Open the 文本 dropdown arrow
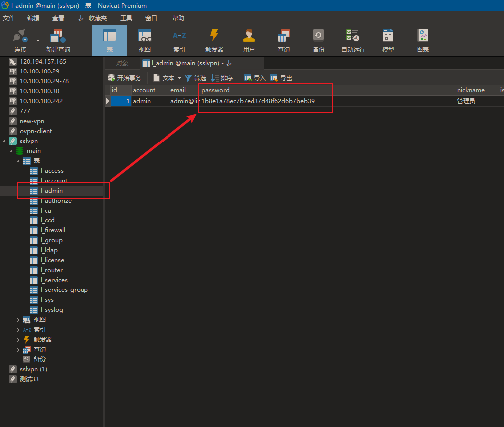The width and height of the screenshot is (504, 427). click(180, 78)
